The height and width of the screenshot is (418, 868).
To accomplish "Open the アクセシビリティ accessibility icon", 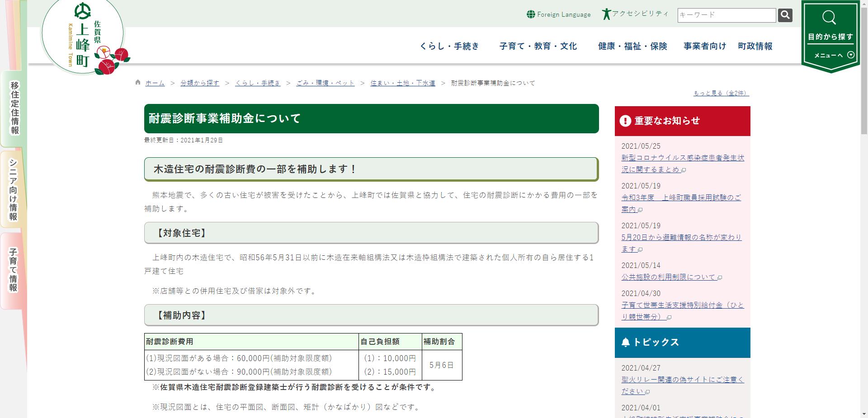I will [606, 13].
